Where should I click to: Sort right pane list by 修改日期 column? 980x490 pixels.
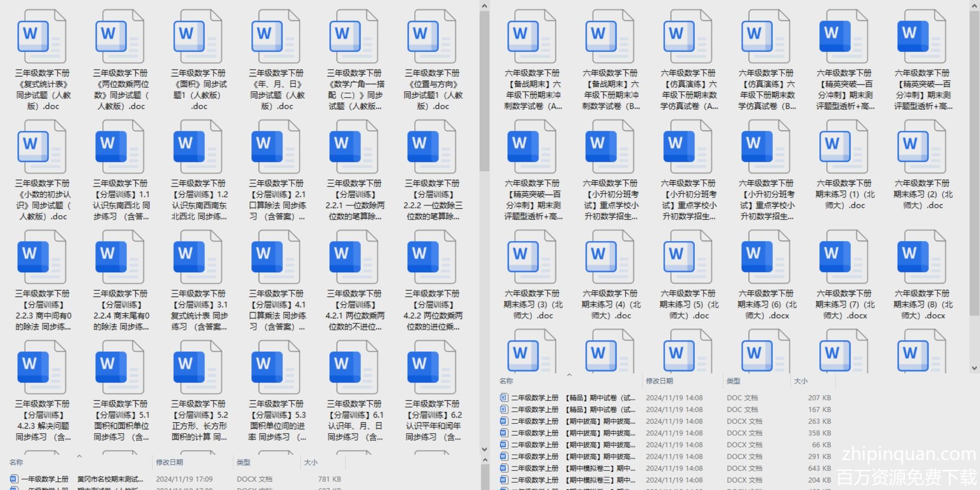[x=659, y=381]
